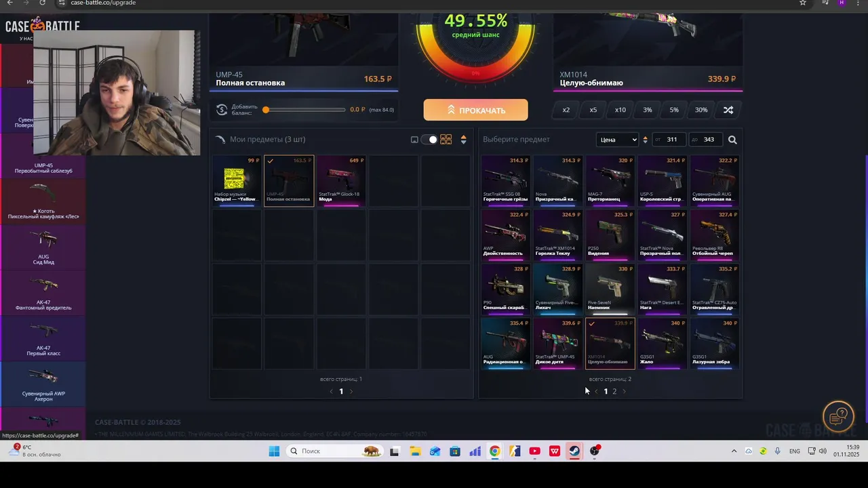Pick the Souvenir AUG priced 322.2
This screenshot has width=868, height=488.
[715, 181]
